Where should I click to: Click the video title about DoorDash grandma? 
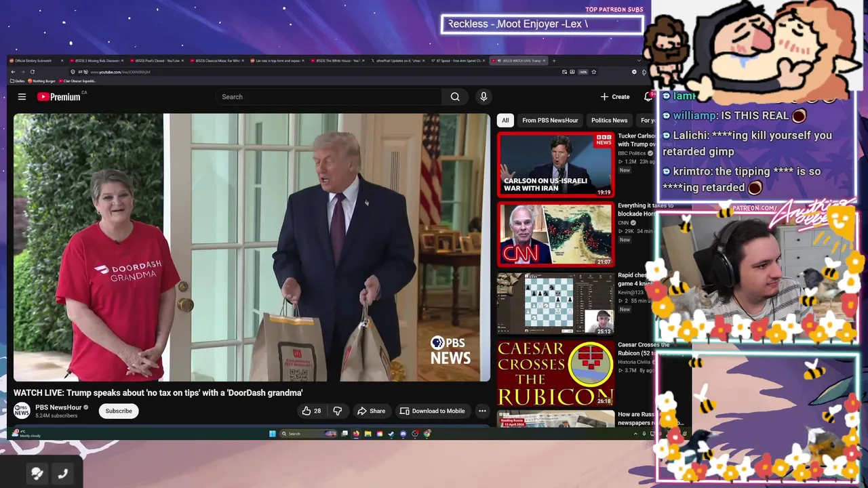click(x=158, y=393)
